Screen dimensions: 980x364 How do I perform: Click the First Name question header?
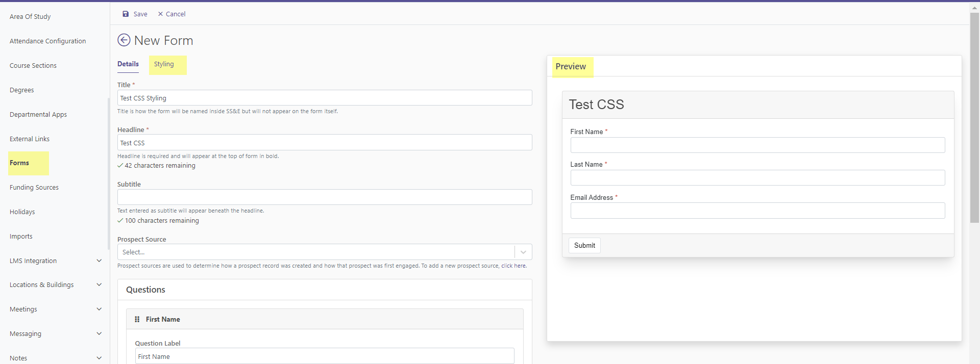pyautogui.click(x=325, y=319)
